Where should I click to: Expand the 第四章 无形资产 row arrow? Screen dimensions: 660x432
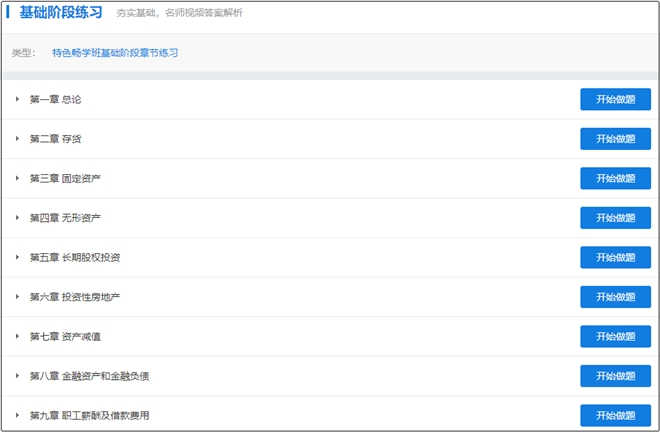17,218
